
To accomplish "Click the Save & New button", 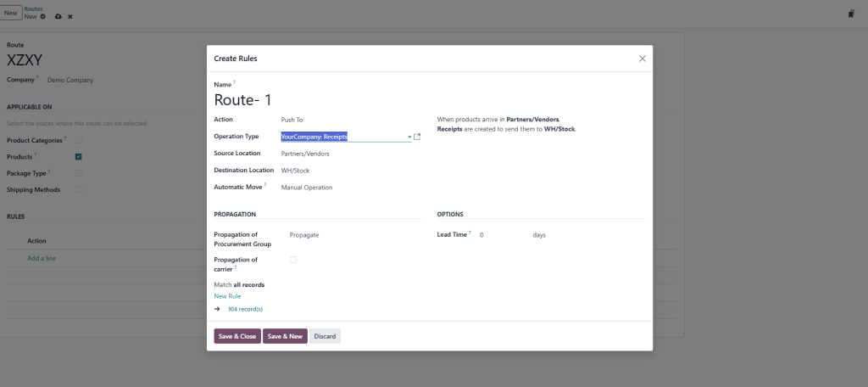I will [x=285, y=336].
